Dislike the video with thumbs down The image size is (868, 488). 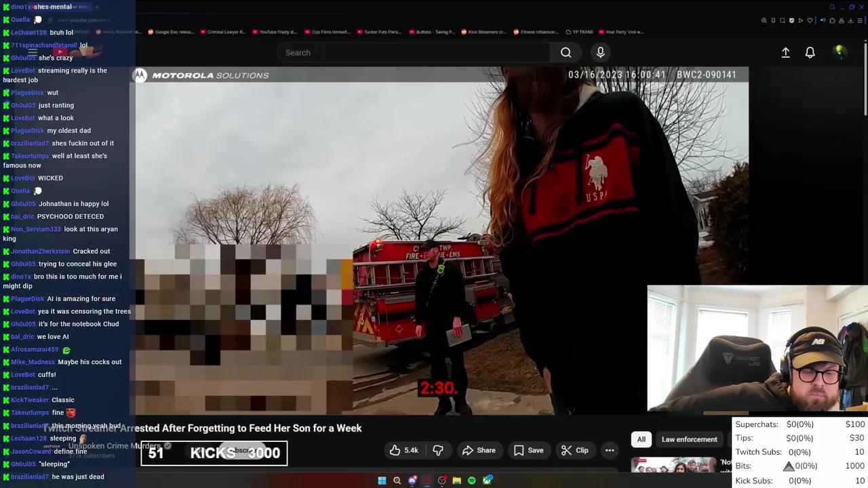(x=438, y=450)
